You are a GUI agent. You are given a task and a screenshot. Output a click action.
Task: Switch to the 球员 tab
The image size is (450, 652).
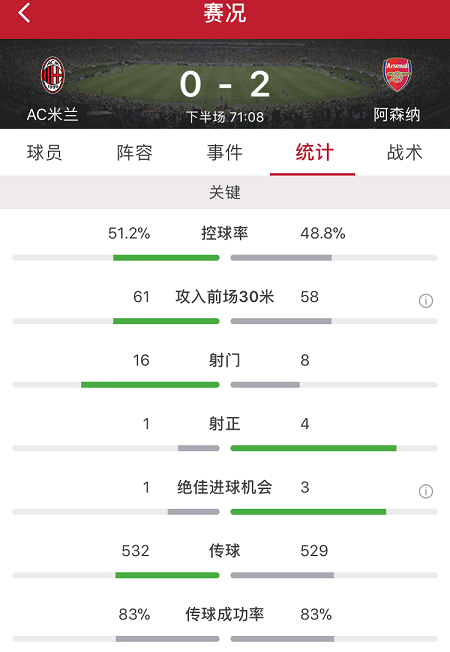point(45,153)
